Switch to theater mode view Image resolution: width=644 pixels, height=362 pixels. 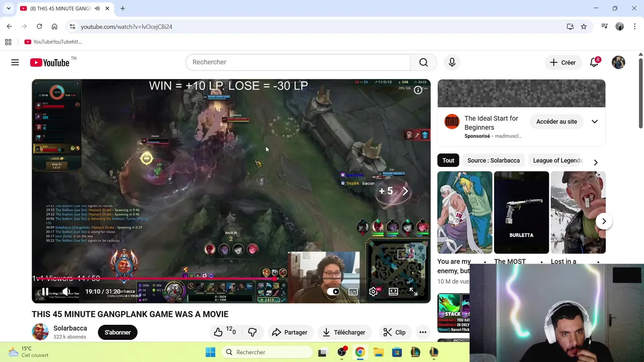393,292
